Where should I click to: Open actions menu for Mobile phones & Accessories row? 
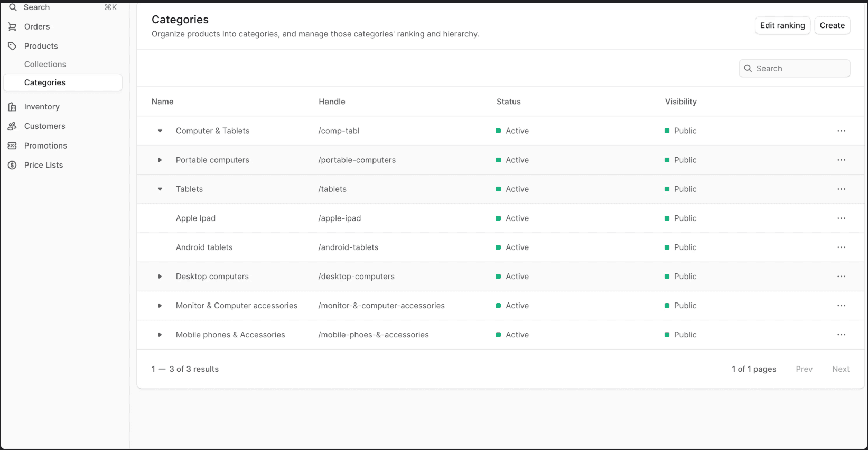tap(842, 335)
